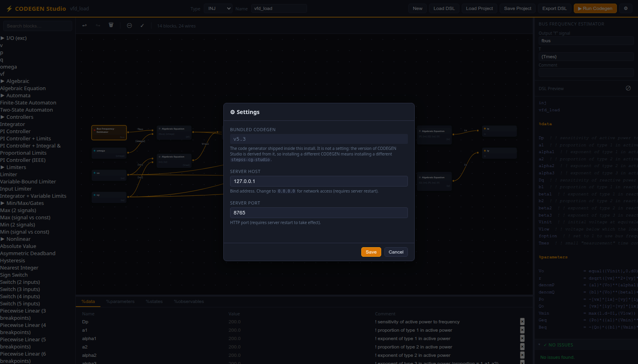Viewport: 638px width, 364px height.
Task: Click the undo arrow in the canvas toolbar
Action: point(85,26)
